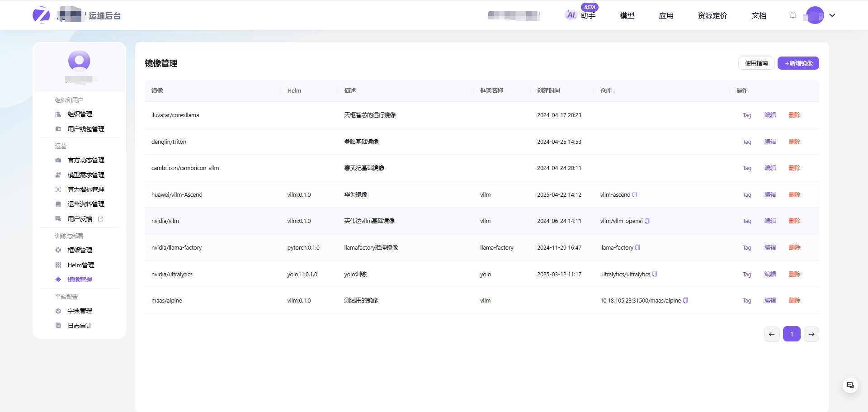Image resolution: width=868 pixels, height=412 pixels.
Task: Click the 框架管理 sidebar icon
Action: coord(58,250)
